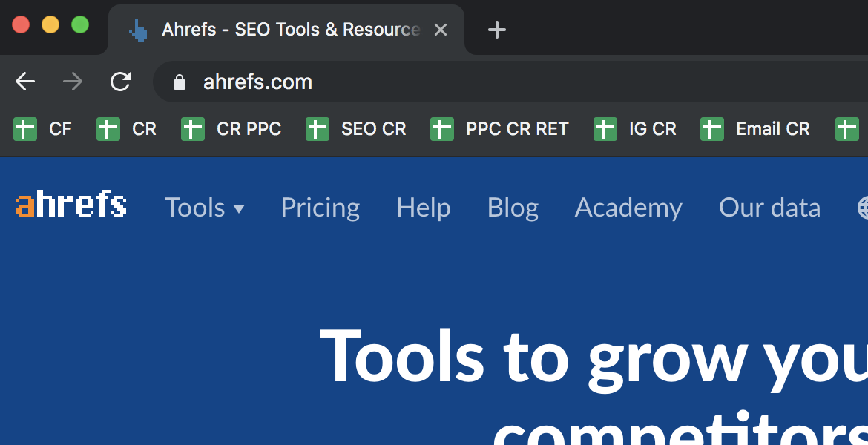Open a new tab with plus button

496,30
